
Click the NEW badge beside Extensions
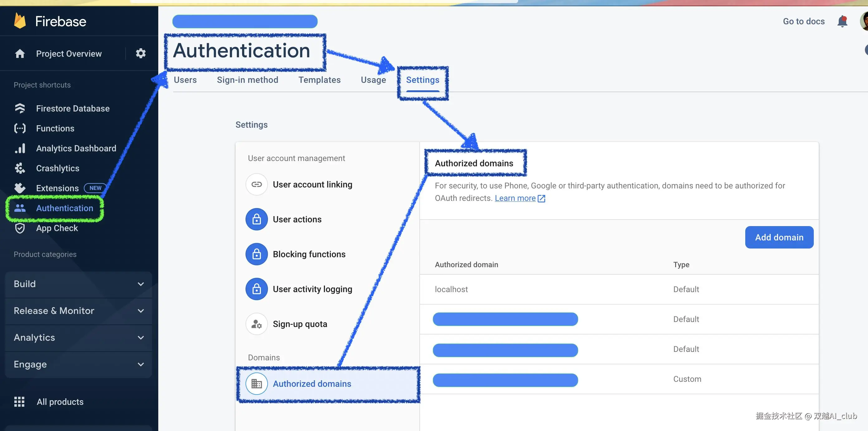tap(95, 188)
